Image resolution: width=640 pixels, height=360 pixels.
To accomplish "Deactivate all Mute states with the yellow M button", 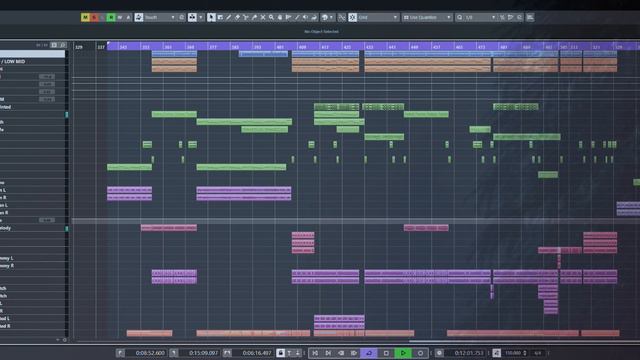I will [85, 17].
